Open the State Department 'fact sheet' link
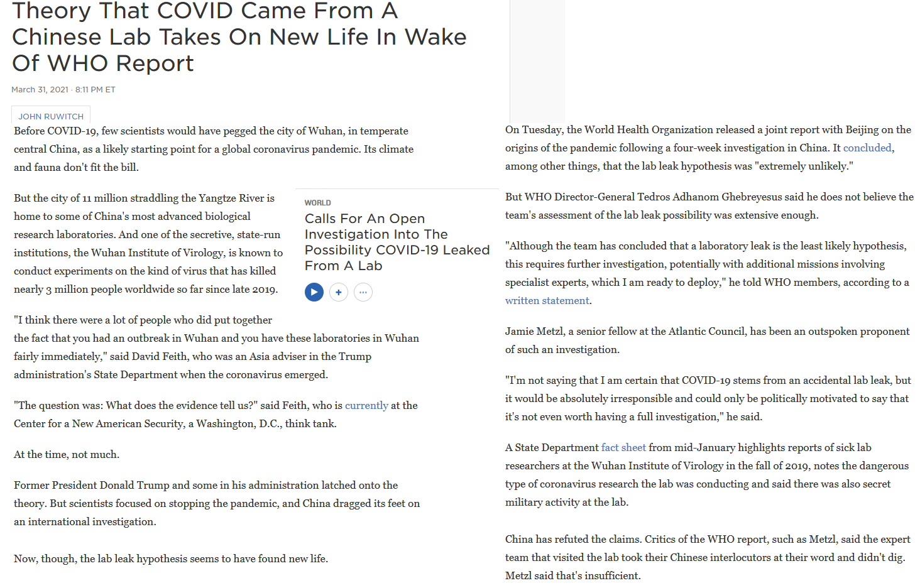 (x=623, y=447)
